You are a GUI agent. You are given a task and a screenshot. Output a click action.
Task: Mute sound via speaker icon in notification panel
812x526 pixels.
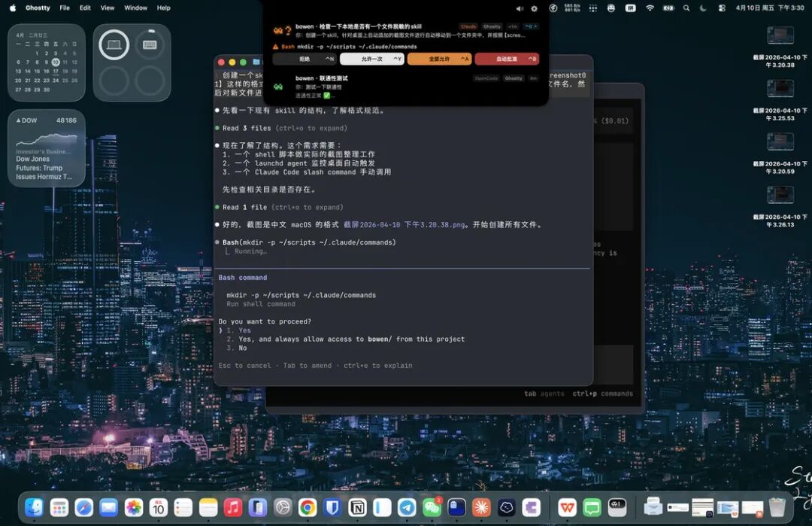520,9
